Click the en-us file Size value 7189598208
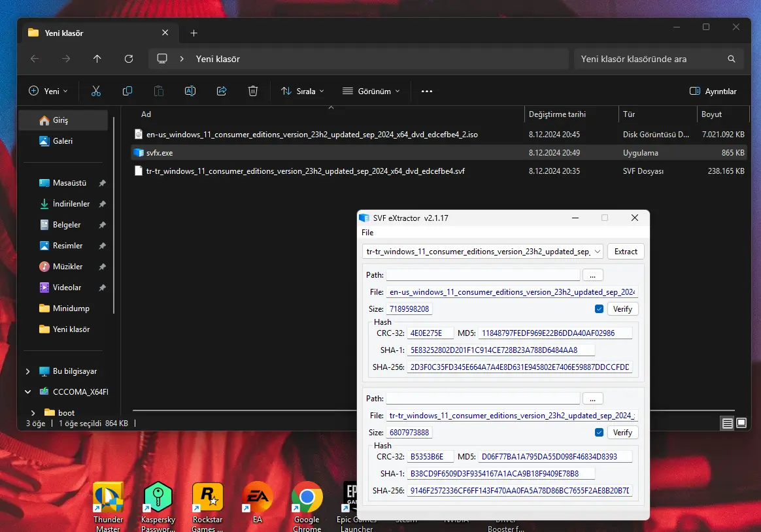 pyautogui.click(x=409, y=309)
